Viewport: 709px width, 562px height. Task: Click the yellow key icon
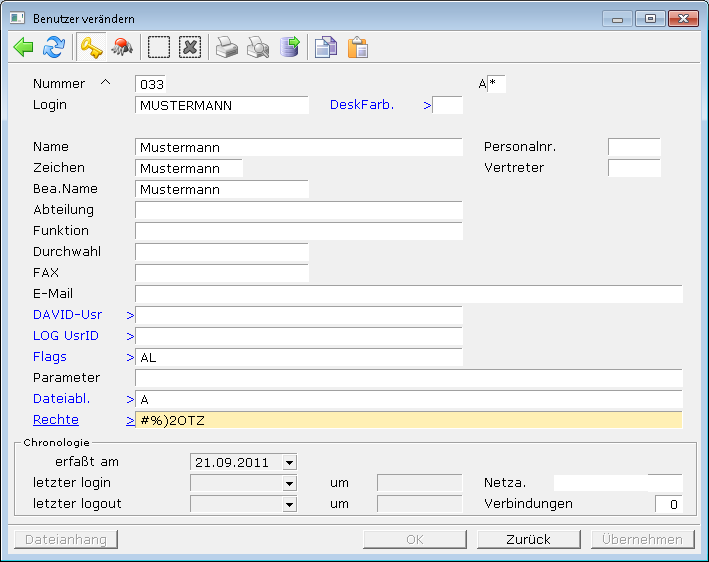click(x=92, y=47)
